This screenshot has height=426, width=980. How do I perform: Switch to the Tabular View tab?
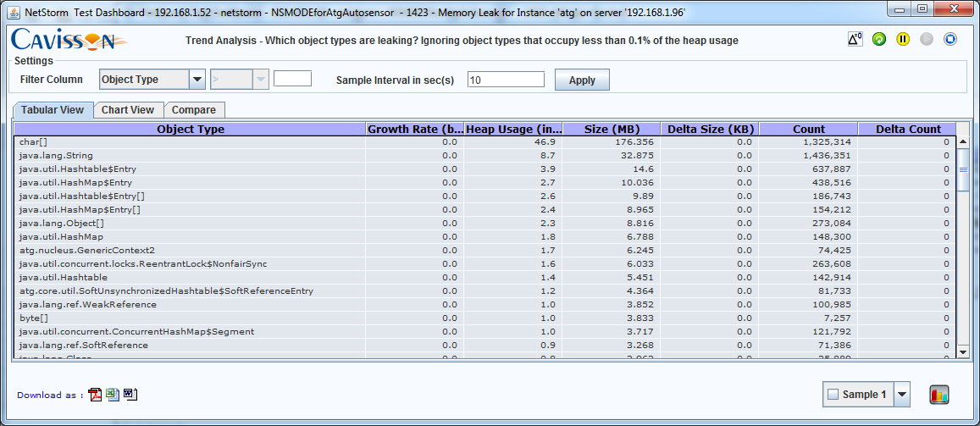[x=53, y=110]
